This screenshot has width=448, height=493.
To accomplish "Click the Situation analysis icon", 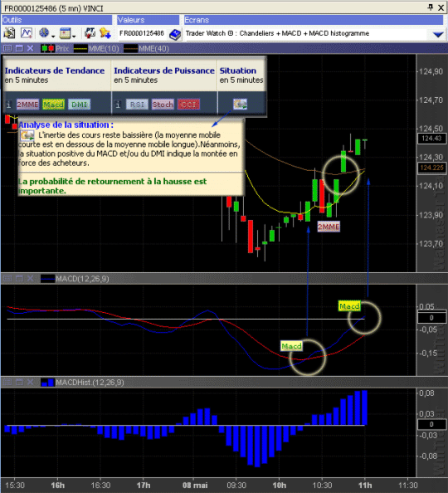I will click(x=241, y=104).
